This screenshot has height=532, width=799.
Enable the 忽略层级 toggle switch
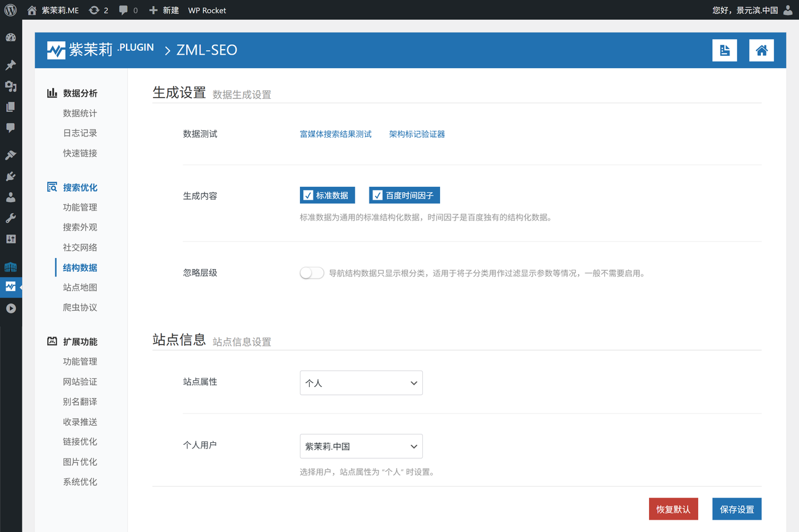coord(312,273)
